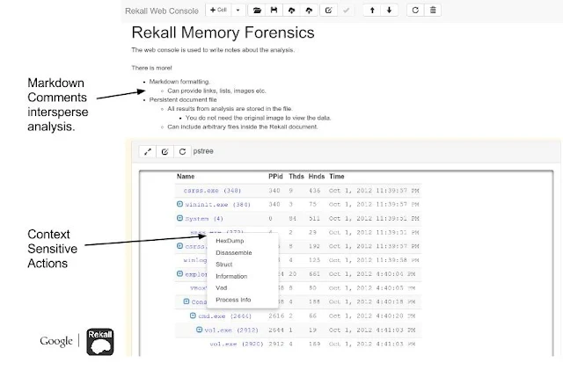Screen dimensions: 563x392
Task: Move cell up with the up arrow icon
Action: tap(372, 10)
